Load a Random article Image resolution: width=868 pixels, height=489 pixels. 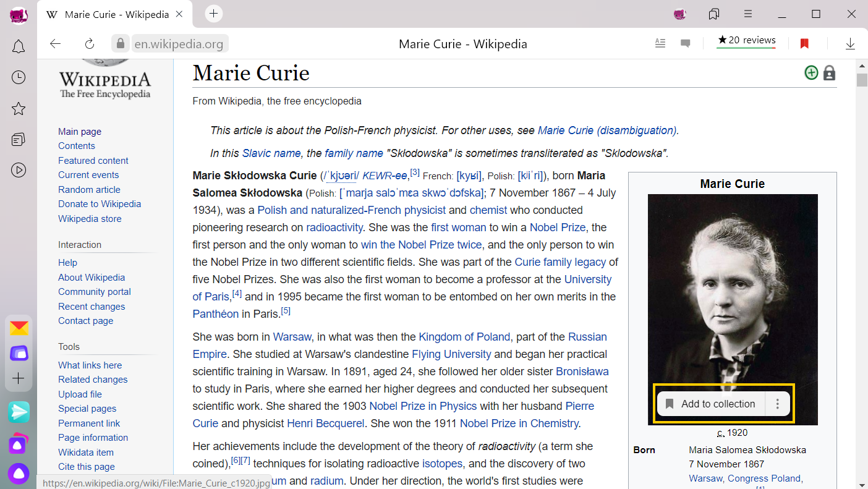(89, 190)
